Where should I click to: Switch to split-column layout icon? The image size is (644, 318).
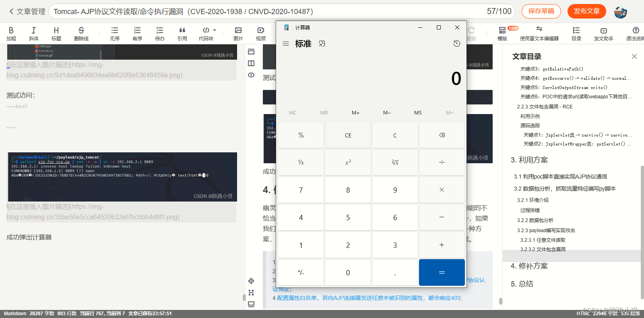(x=251, y=63)
